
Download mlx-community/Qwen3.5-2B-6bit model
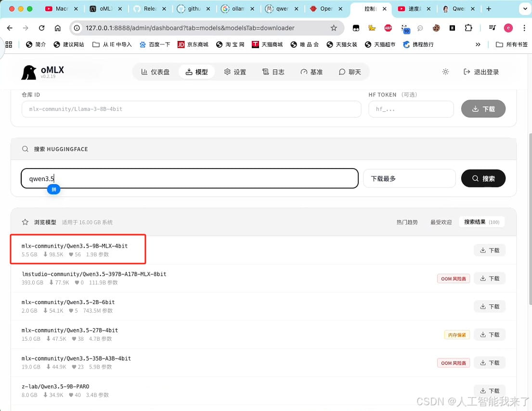click(x=490, y=306)
